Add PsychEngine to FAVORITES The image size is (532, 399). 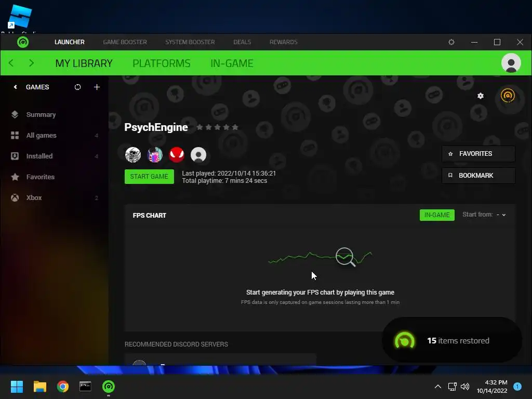pyautogui.click(x=478, y=154)
